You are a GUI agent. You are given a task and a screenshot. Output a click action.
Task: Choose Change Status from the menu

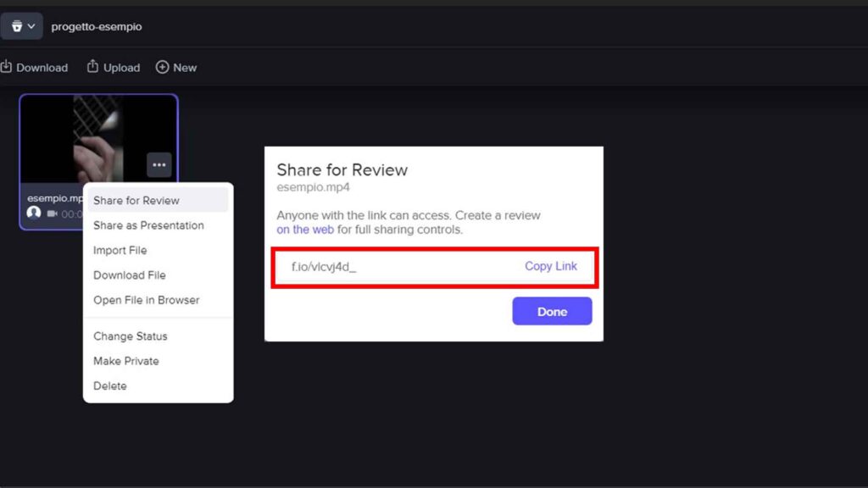pyautogui.click(x=130, y=336)
